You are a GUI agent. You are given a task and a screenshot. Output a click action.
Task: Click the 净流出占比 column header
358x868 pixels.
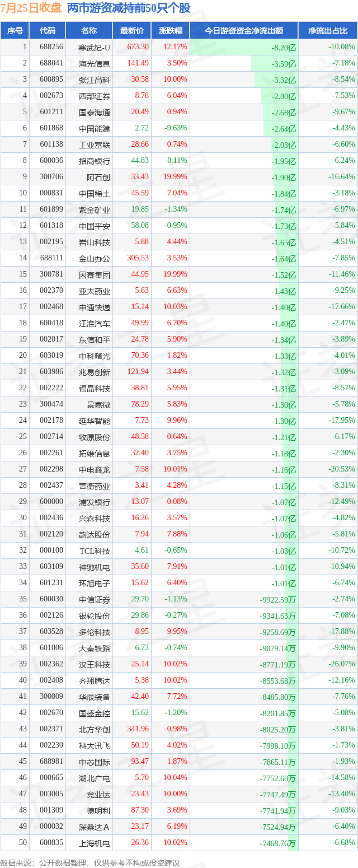point(328,31)
